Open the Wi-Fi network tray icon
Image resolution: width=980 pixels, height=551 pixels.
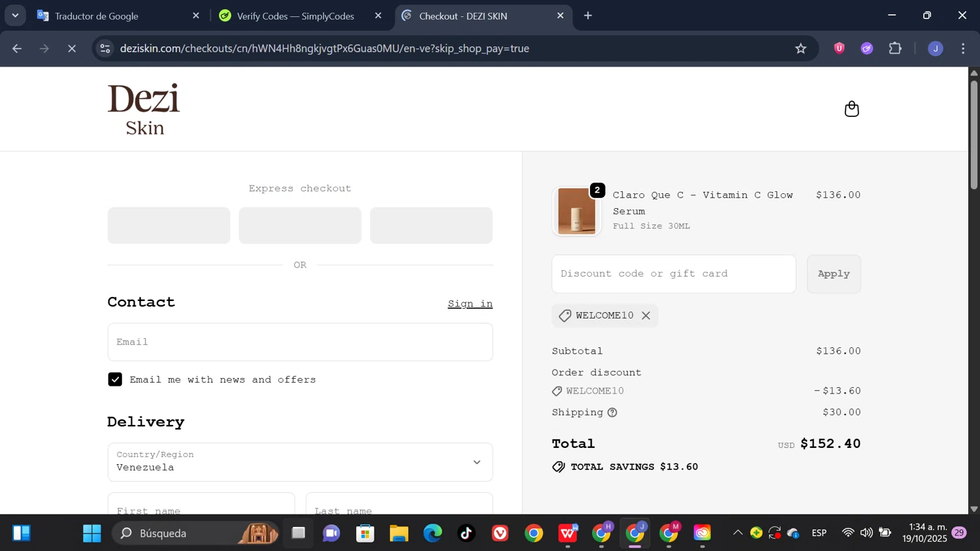tap(848, 533)
